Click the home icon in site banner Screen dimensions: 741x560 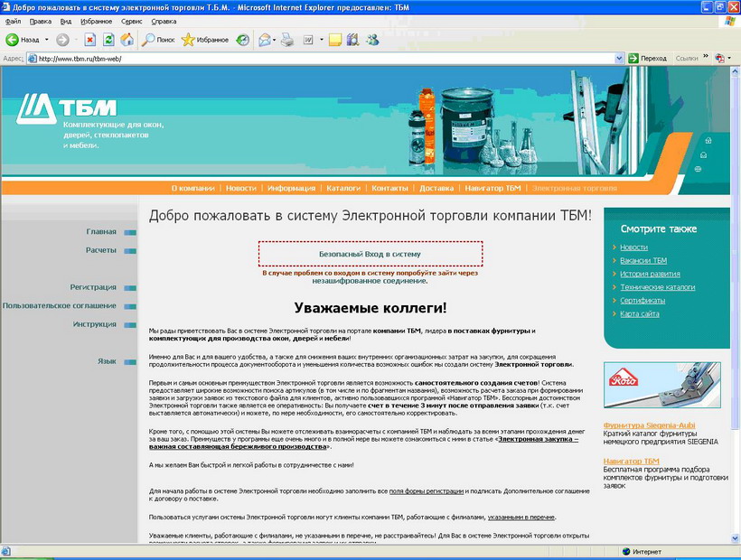pos(708,140)
